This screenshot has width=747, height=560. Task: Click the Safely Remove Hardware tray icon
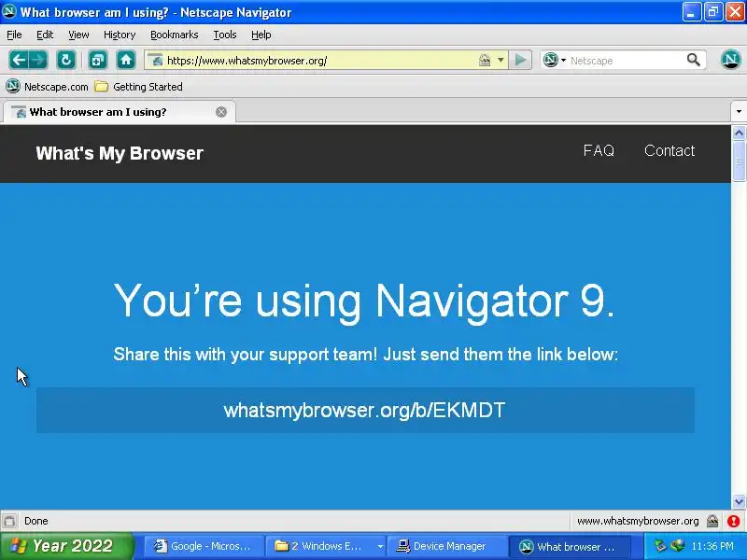(660, 546)
